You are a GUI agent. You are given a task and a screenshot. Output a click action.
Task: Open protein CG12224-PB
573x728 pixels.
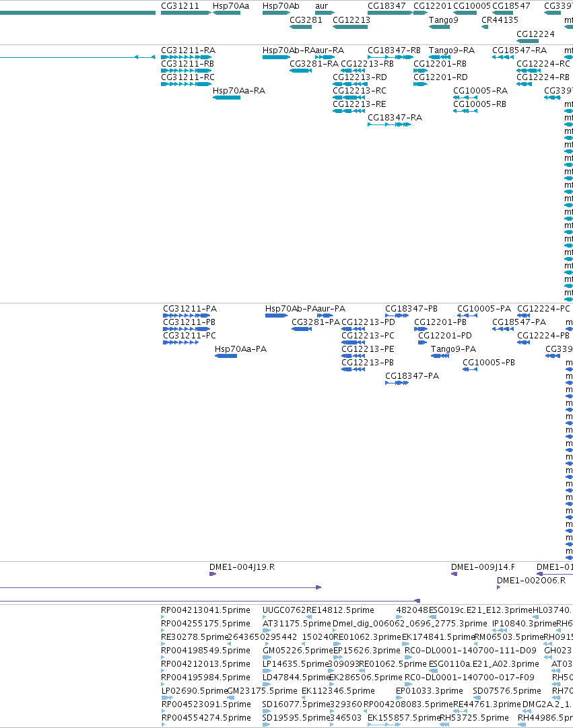(x=543, y=336)
